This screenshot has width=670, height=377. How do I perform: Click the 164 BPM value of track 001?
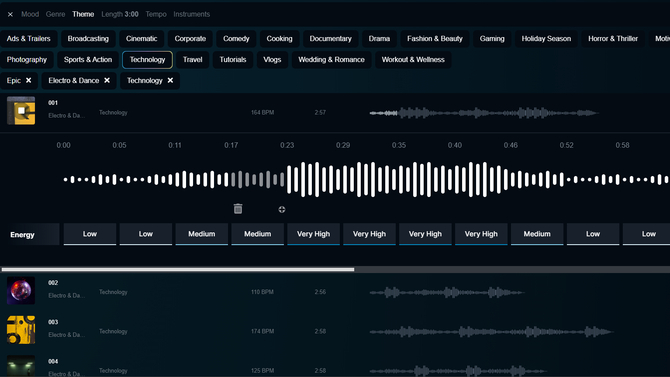pos(262,112)
